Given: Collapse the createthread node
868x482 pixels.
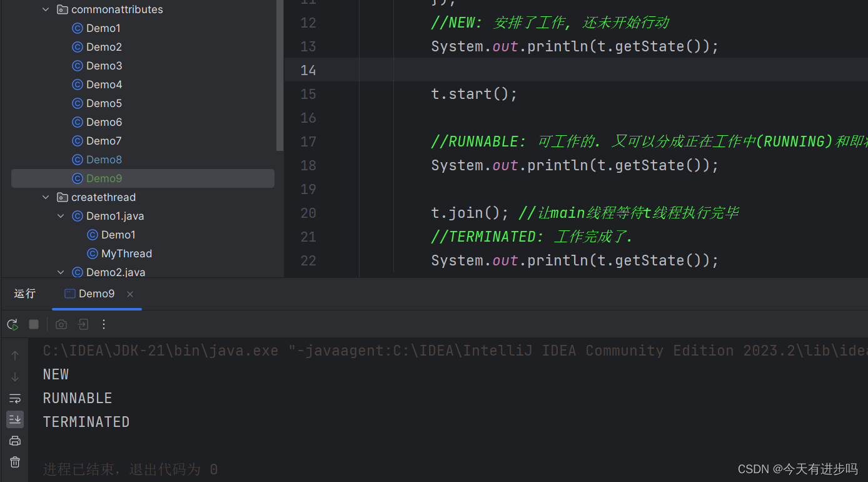Looking at the screenshot, I should (x=45, y=197).
